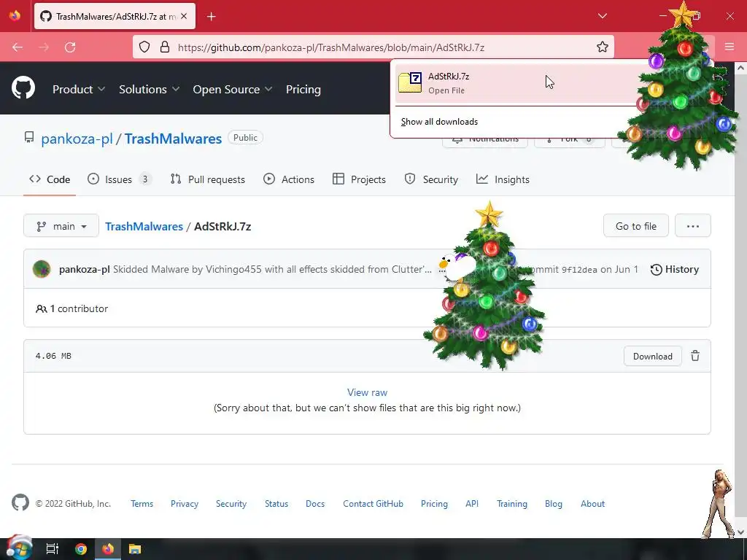Viewport: 747px width, 560px height.
Task: Open the pankoza-pl owner link
Action: pyautogui.click(x=77, y=139)
